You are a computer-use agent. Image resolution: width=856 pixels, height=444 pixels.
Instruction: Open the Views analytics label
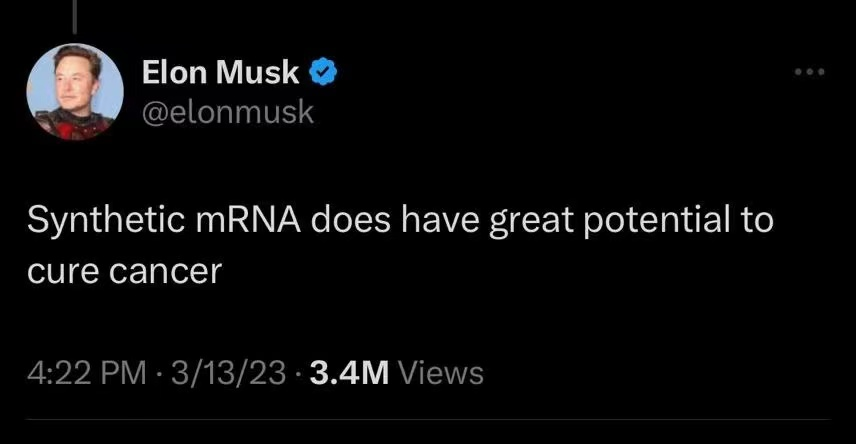(x=441, y=373)
